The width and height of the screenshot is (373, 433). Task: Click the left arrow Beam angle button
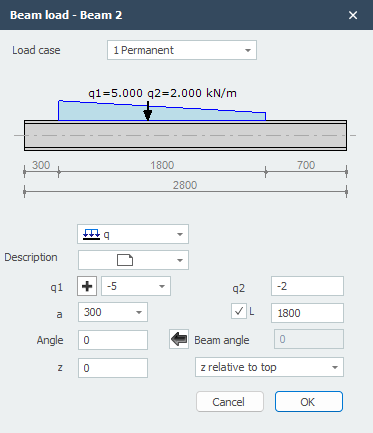(179, 339)
